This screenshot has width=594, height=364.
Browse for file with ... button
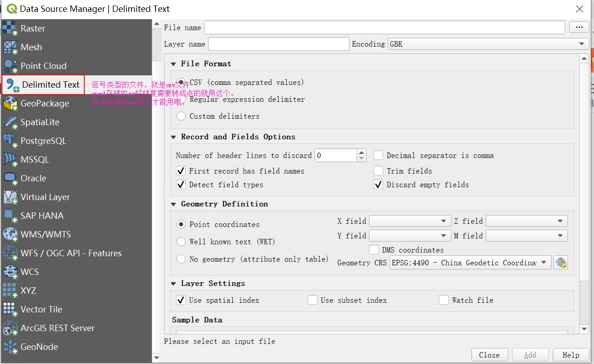(x=579, y=27)
